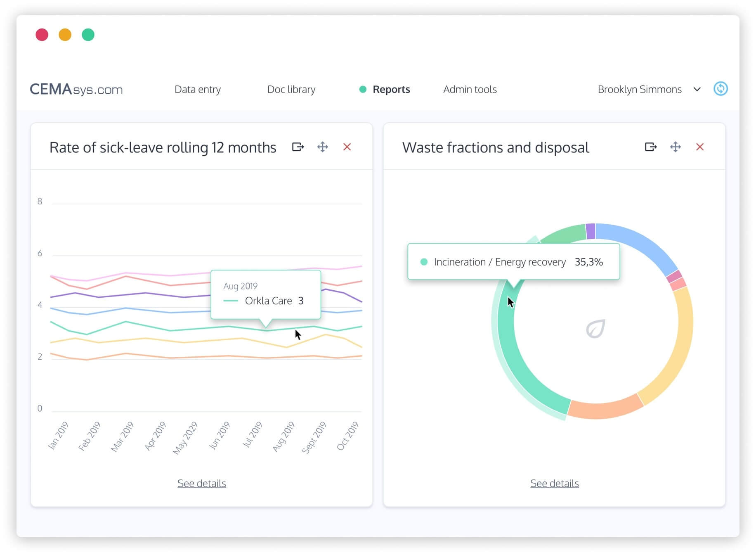756x555 pixels.
Task: Remove the Waste fractions and disposal panel
Action: [700, 147]
